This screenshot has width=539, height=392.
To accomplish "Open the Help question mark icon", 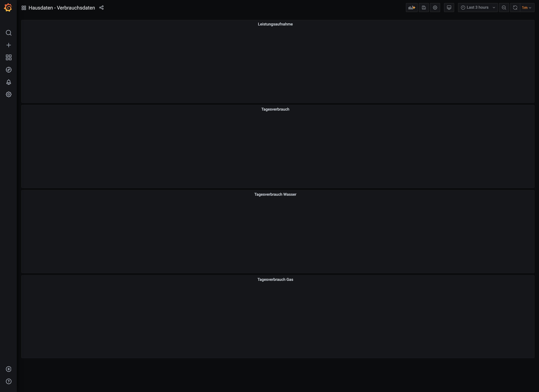I will tap(9, 381).
